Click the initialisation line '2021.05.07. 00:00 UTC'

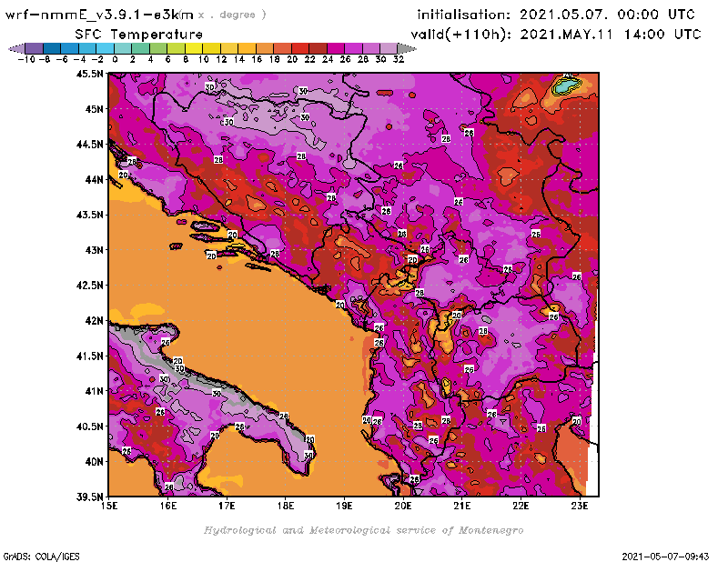[x=607, y=15]
